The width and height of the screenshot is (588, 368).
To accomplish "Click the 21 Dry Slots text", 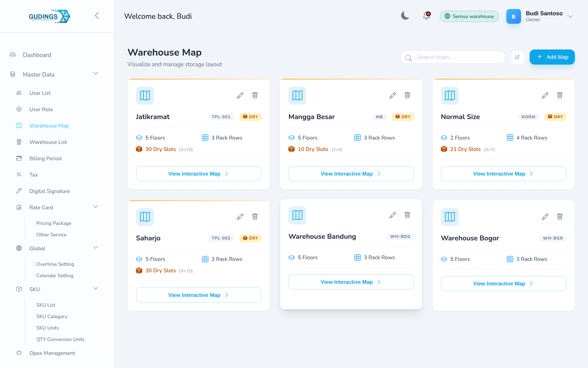I will [465, 149].
